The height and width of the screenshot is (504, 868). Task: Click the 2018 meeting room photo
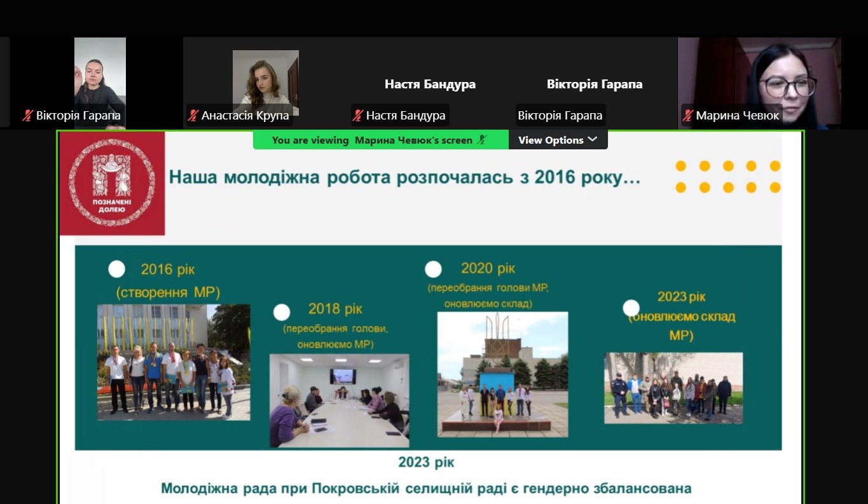339,400
